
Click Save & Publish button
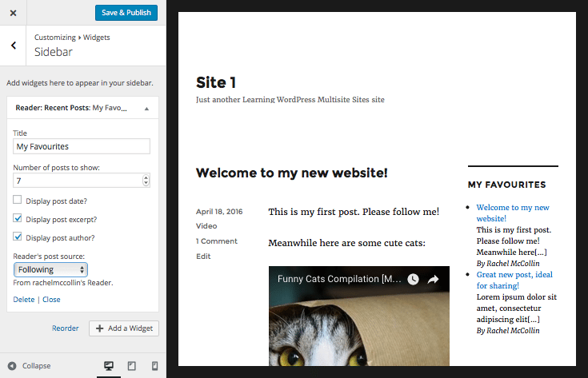[x=126, y=13]
